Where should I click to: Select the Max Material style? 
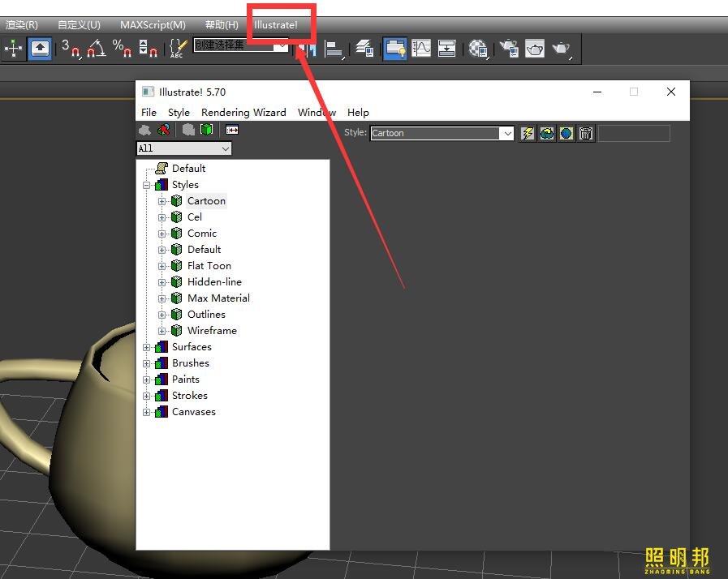point(218,298)
